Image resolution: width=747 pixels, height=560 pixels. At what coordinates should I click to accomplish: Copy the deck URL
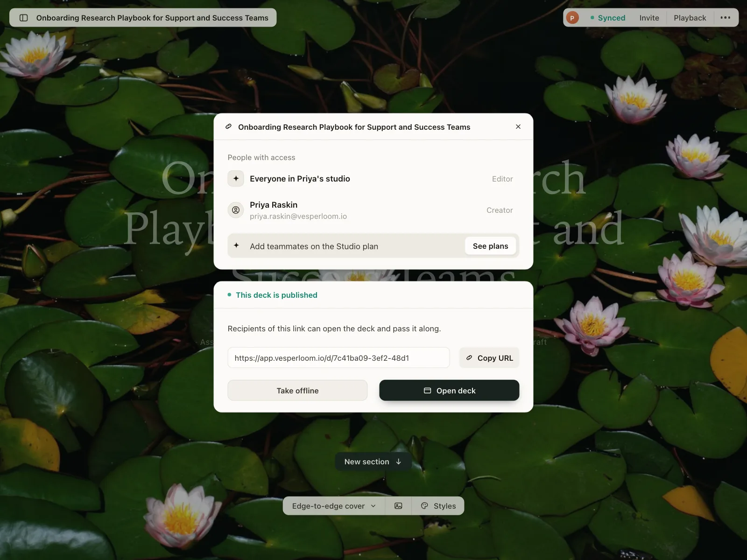pyautogui.click(x=489, y=358)
